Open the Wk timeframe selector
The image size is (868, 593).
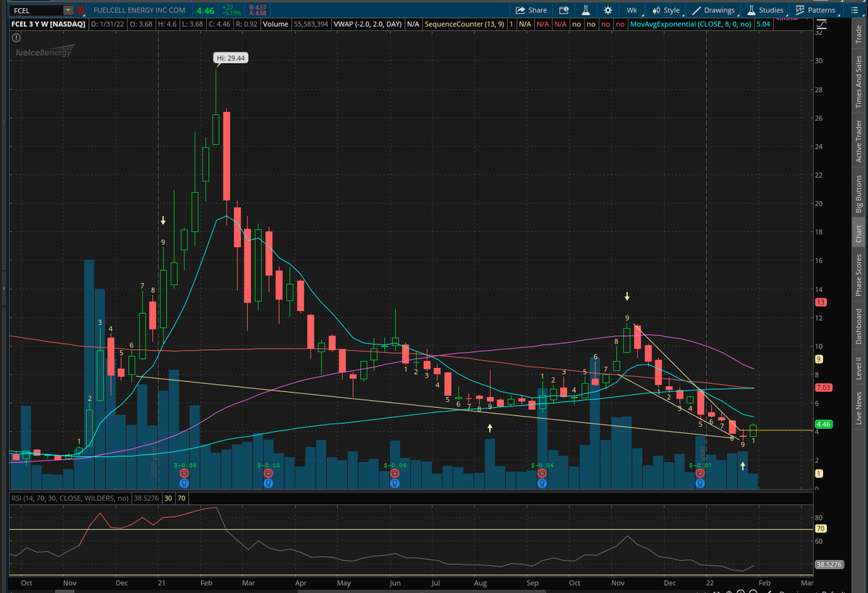click(631, 10)
